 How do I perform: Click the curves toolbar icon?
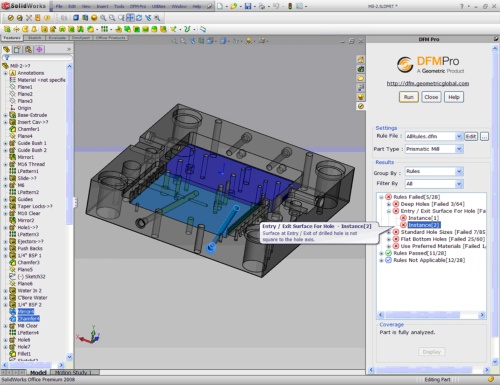[x=187, y=29]
